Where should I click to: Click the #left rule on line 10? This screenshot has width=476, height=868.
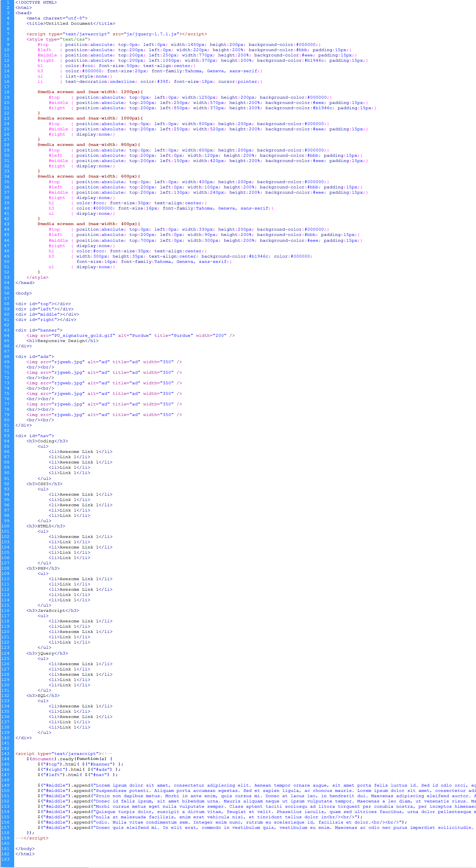coord(195,50)
